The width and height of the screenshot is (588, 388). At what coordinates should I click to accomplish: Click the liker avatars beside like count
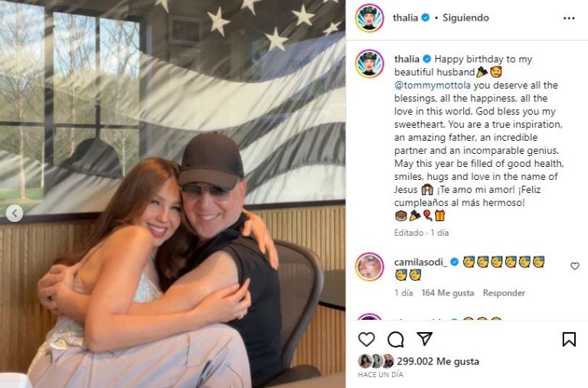click(376, 361)
